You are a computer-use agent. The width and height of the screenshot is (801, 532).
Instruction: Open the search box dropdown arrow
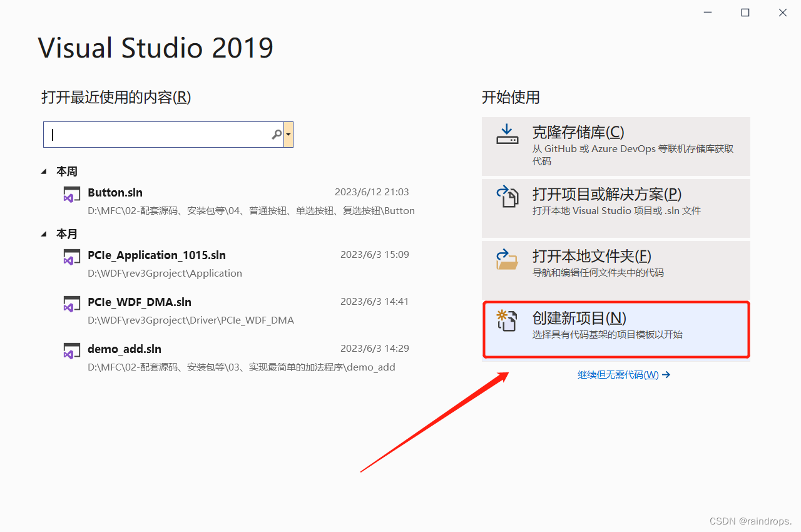tap(288, 135)
